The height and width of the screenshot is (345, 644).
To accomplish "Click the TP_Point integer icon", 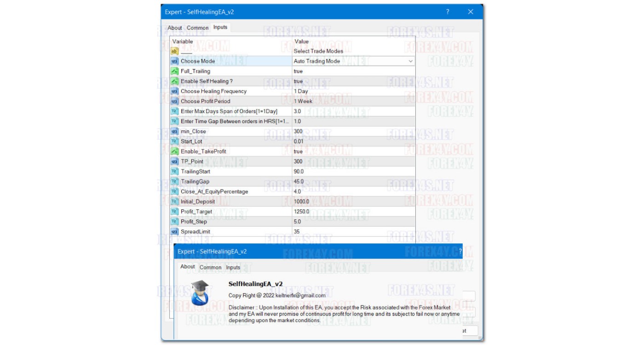I will tap(174, 161).
